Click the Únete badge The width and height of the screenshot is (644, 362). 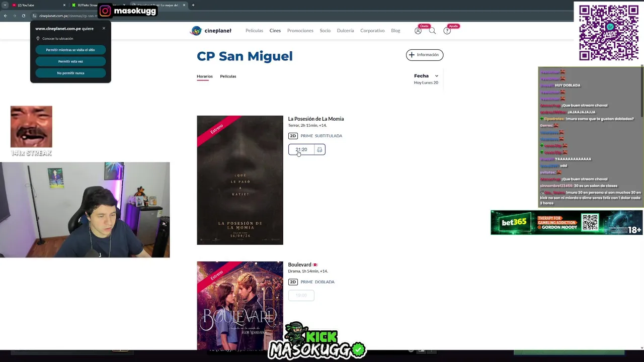coord(424,26)
